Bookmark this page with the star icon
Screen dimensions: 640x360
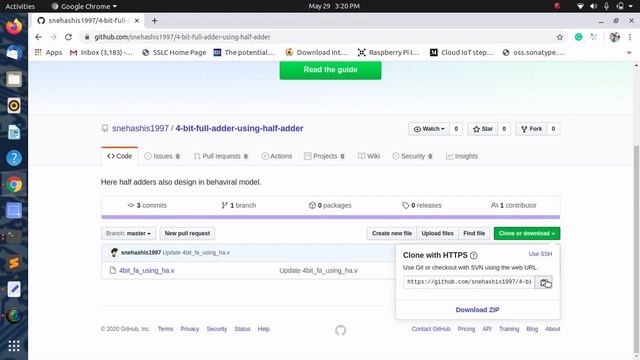click(560, 37)
